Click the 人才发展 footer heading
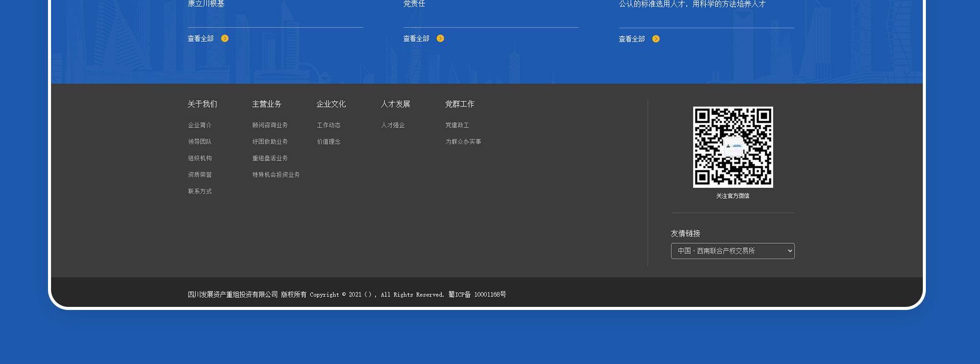The width and height of the screenshot is (980, 364). tap(395, 104)
